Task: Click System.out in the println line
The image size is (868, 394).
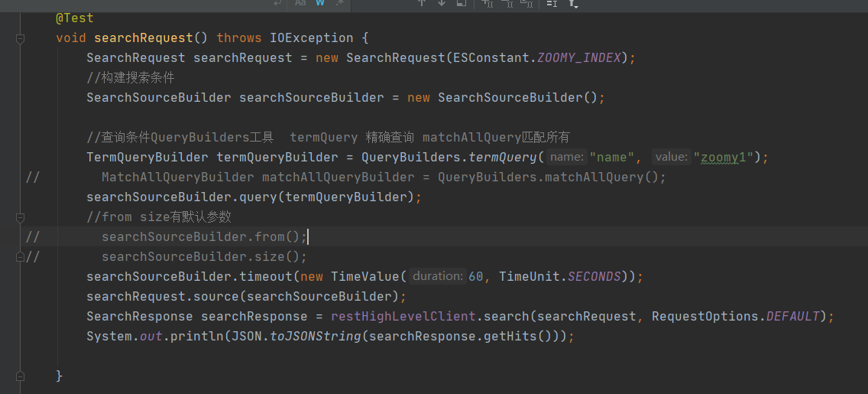Action: (x=124, y=337)
